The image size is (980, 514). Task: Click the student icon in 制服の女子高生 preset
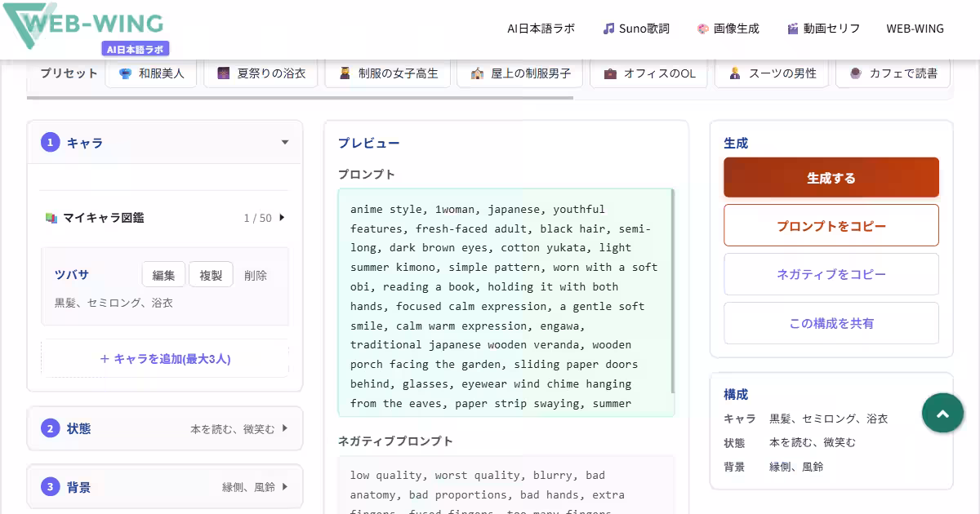click(x=345, y=73)
